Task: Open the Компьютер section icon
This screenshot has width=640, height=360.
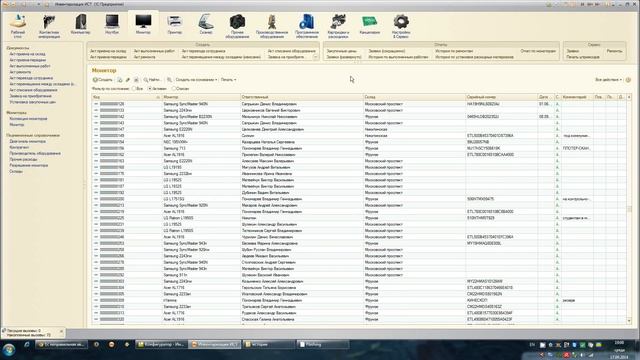Action: coord(80,24)
